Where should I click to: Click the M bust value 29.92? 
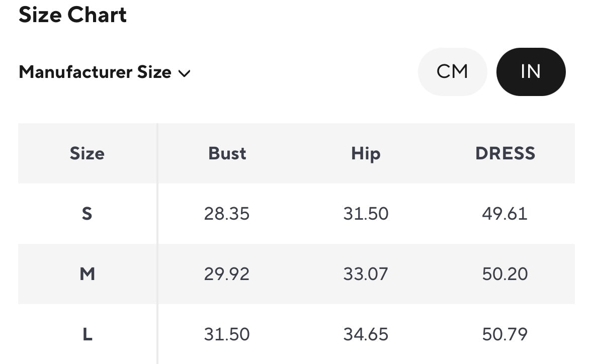227,274
